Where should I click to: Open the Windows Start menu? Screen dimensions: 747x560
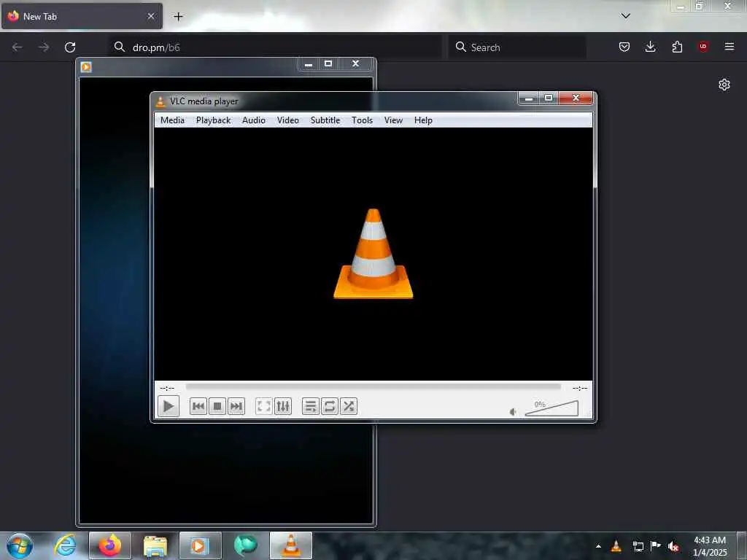click(20, 545)
